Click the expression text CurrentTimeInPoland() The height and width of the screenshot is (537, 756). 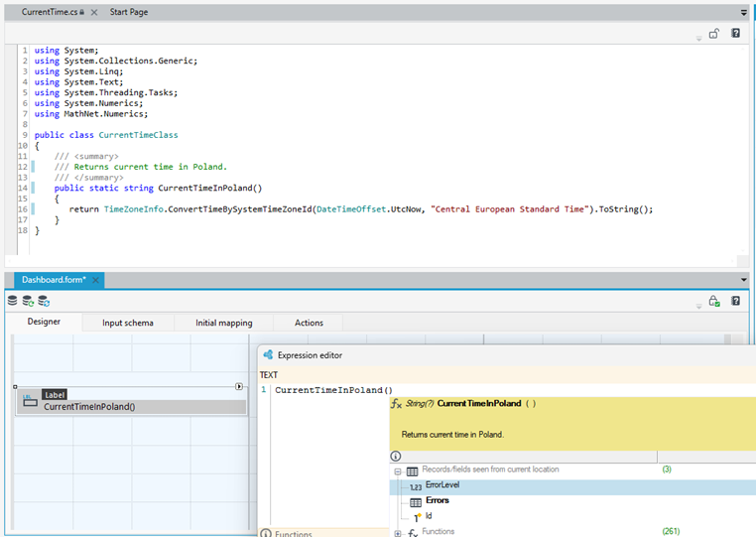333,390
